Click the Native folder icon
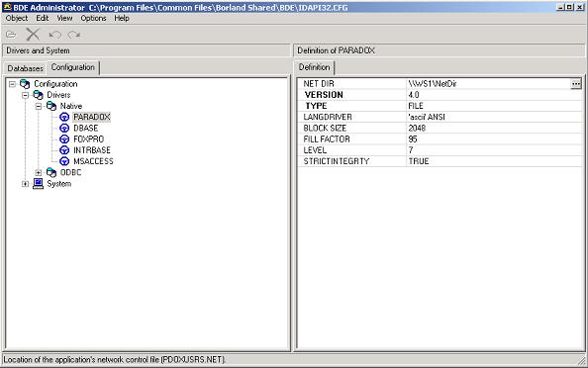The height and width of the screenshot is (368, 588). (51, 106)
